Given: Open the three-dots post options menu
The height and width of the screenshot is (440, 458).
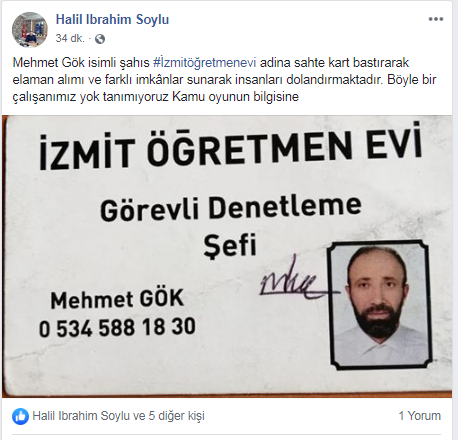Looking at the screenshot, I should [436, 19].
